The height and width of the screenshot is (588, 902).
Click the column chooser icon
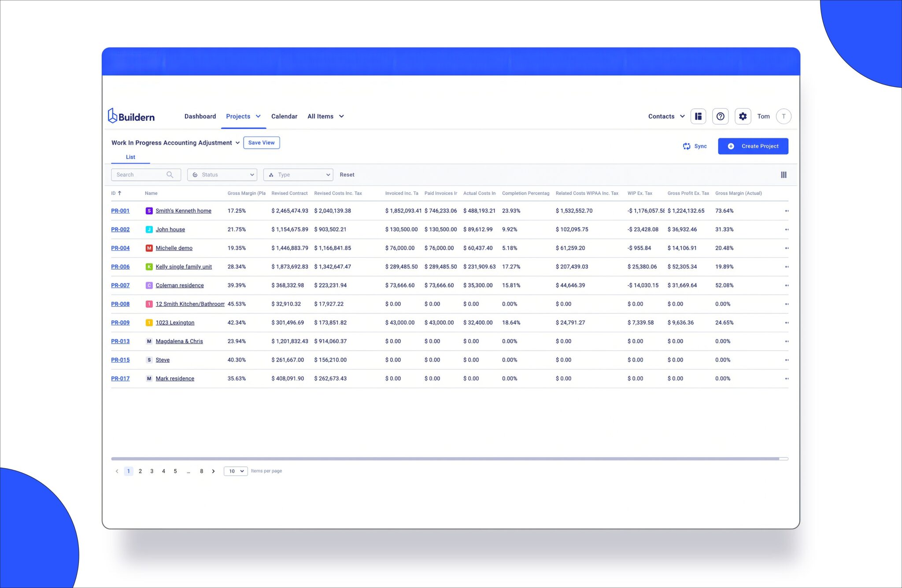point(784,175)
